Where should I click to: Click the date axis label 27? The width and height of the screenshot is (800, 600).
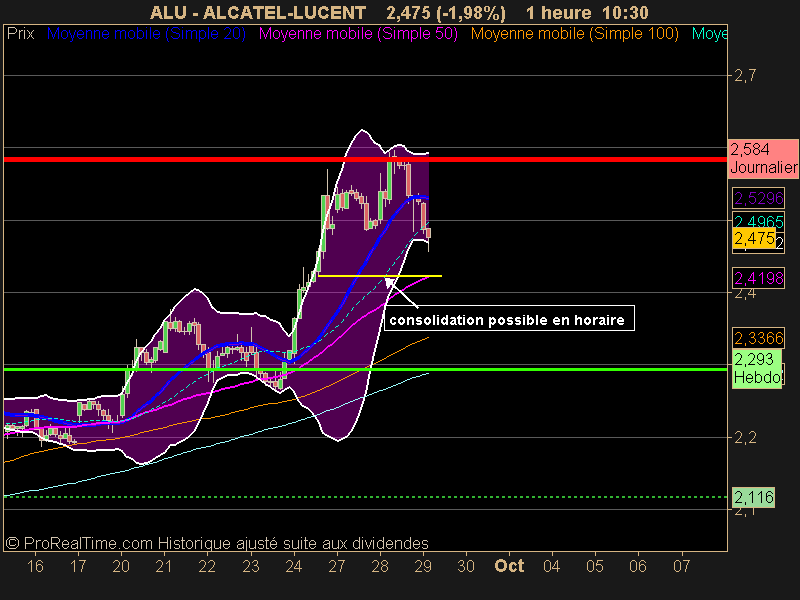point(337,566)
